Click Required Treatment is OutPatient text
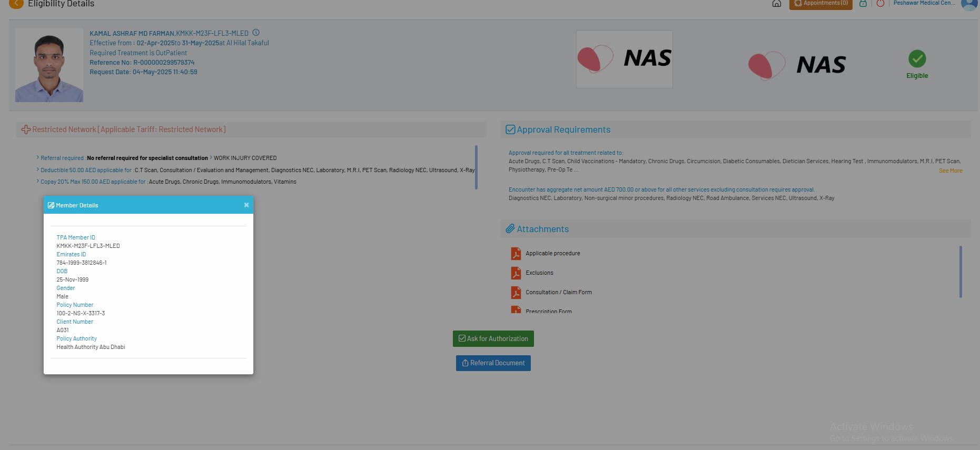The height and width of the screenshot is (450, 980). pyautogui.click(x=138, y=53)
